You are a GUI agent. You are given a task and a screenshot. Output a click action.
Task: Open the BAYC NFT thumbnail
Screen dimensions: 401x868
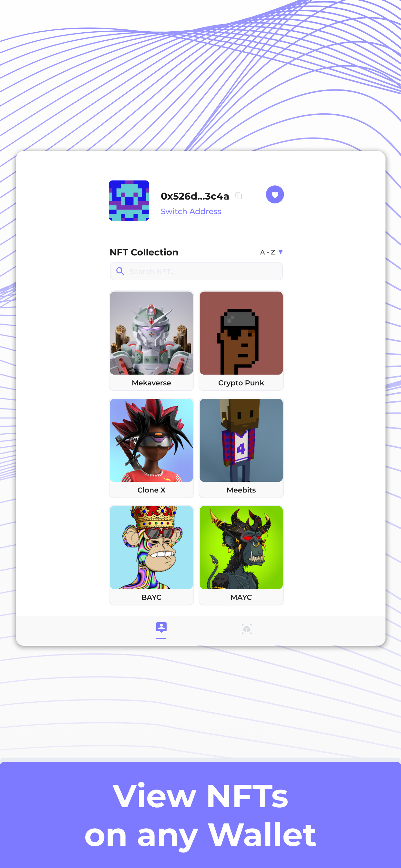pyautogui.click(x=151, y=547)
